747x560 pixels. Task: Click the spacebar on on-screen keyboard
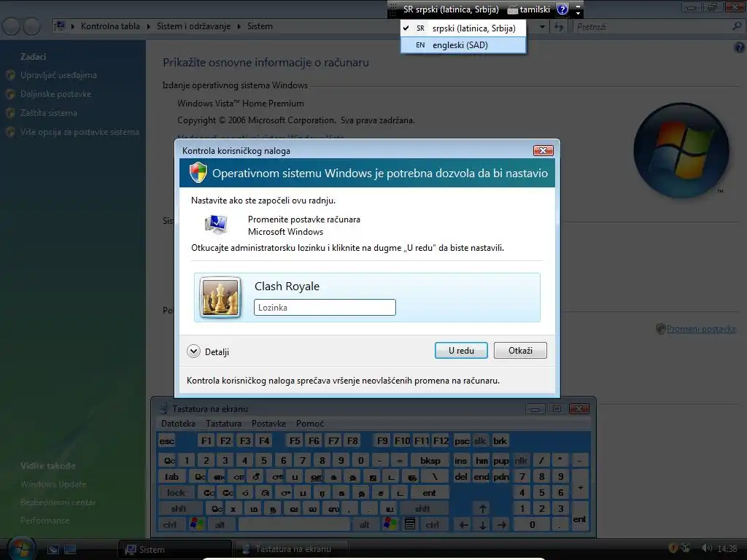pyautogui.click(x=294, y=525)
